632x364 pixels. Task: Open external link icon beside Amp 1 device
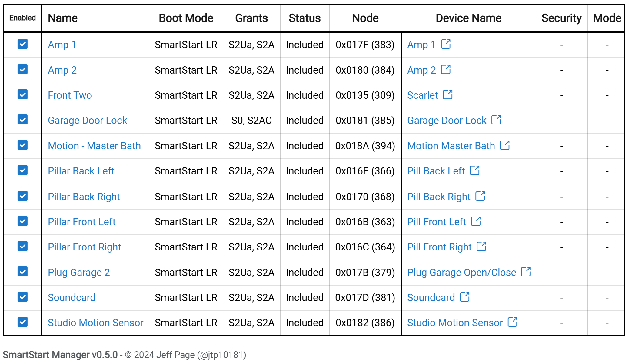446,44
